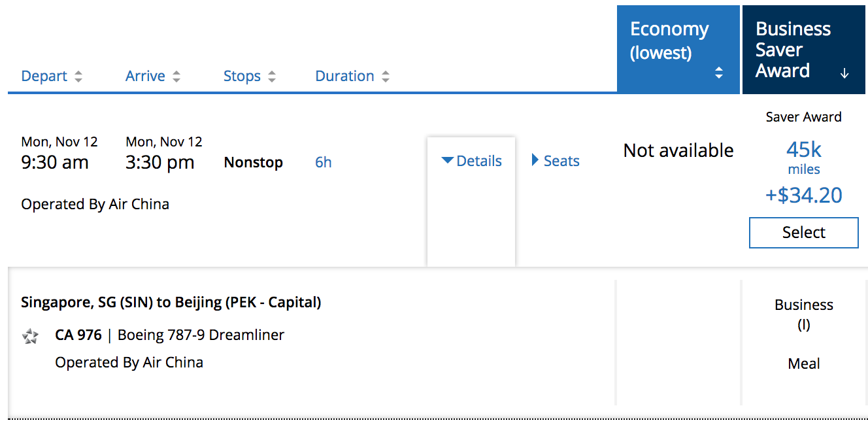
Task: Click the up-down sort icon in Economy header
Action: coord(719,73)
